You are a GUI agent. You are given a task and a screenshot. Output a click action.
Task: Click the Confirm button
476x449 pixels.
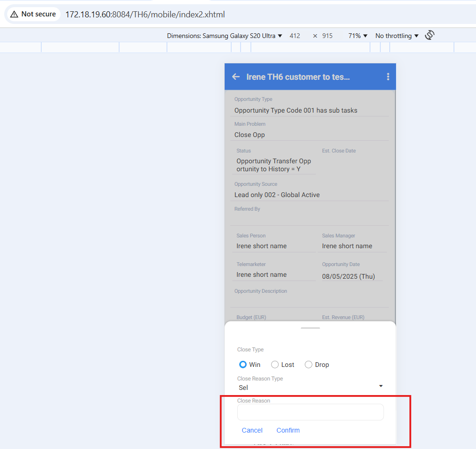288,430
